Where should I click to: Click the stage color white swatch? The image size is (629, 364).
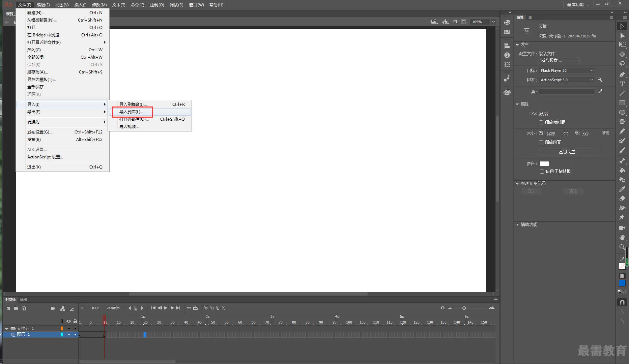tap(545, 164)
